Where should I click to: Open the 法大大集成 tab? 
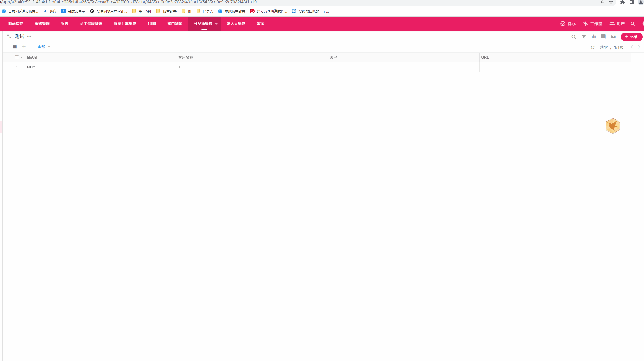click(x=236, y=24)
